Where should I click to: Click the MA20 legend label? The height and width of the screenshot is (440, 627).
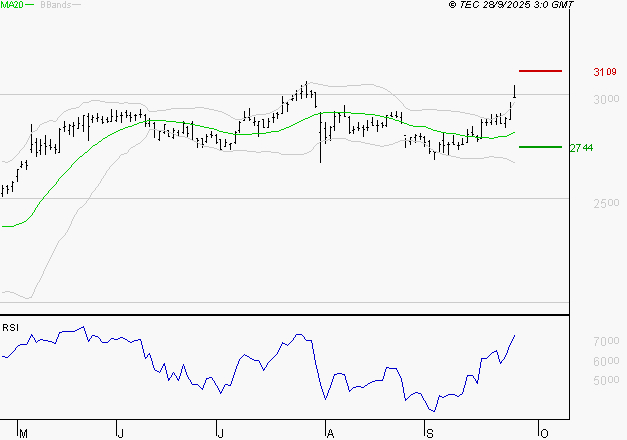[x=10, y=6]
